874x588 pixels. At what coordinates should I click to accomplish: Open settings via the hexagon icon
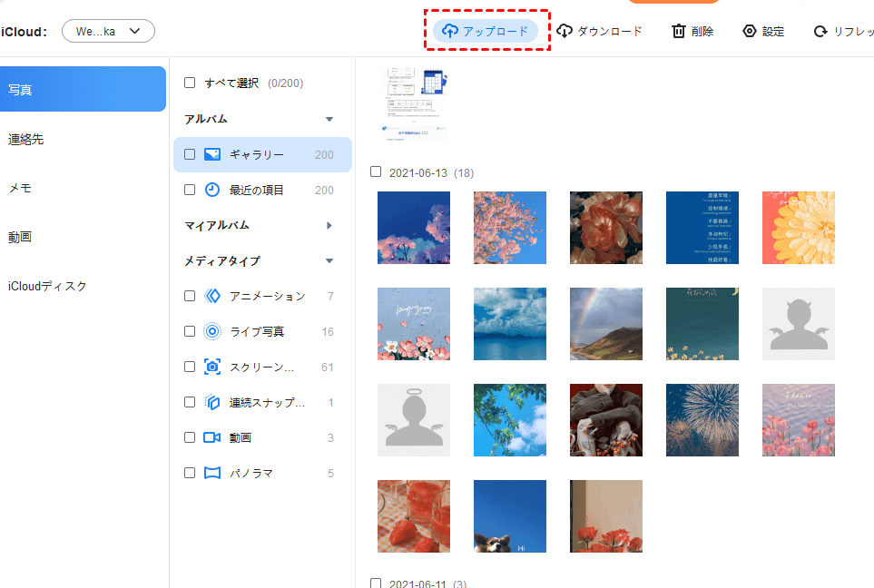pos(749,31)
